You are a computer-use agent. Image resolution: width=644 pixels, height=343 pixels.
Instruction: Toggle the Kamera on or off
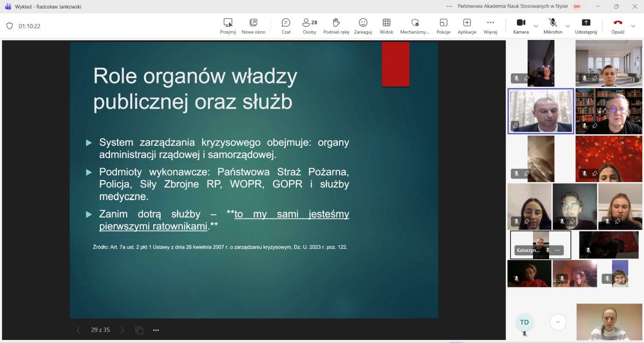521,26
